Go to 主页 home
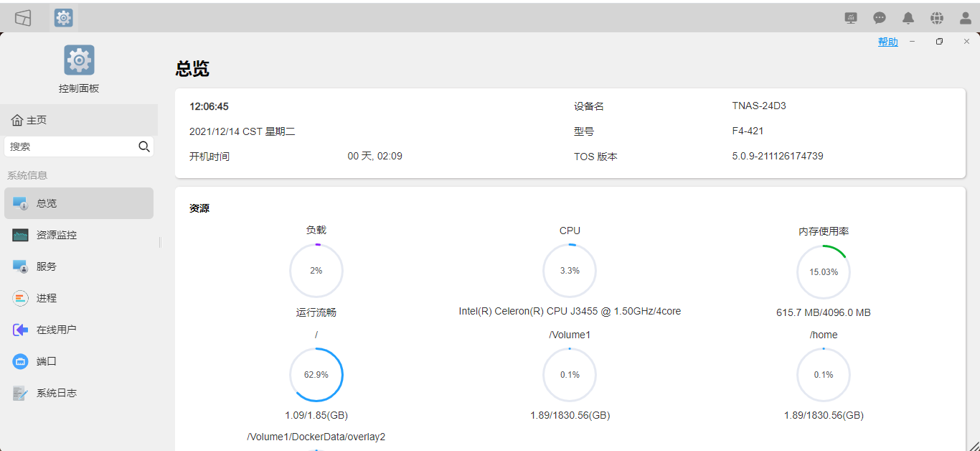 (79, 120)
